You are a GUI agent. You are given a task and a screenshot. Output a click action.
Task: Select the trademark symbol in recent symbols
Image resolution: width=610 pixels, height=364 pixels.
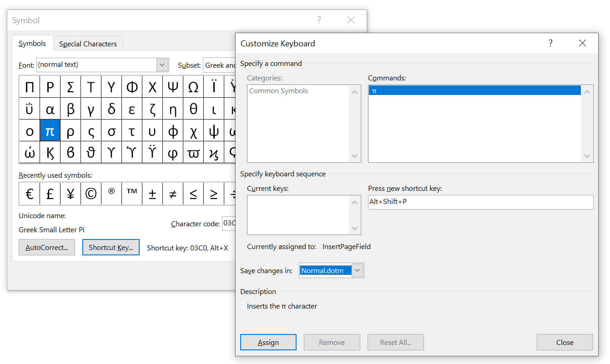(x=132, y=193)
